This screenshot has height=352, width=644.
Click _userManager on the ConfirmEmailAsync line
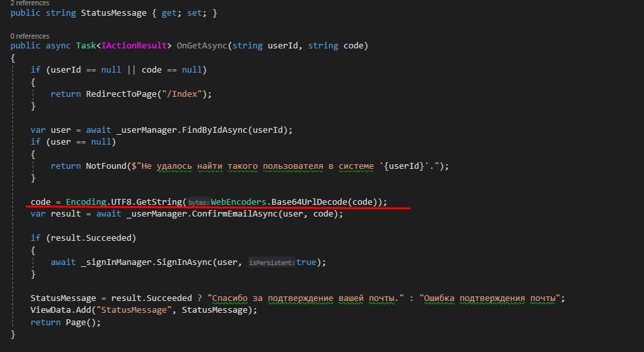(x=156, y=214)
